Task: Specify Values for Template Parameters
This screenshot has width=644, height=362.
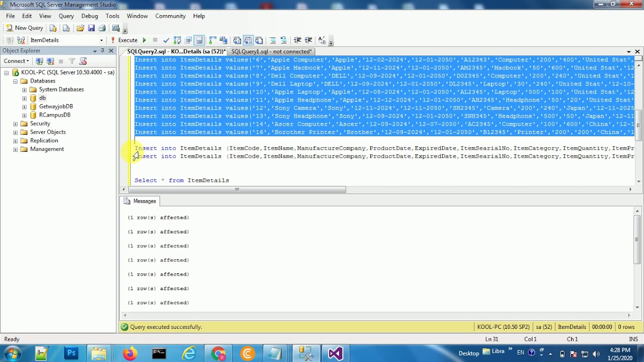Action: coord(322,40)
